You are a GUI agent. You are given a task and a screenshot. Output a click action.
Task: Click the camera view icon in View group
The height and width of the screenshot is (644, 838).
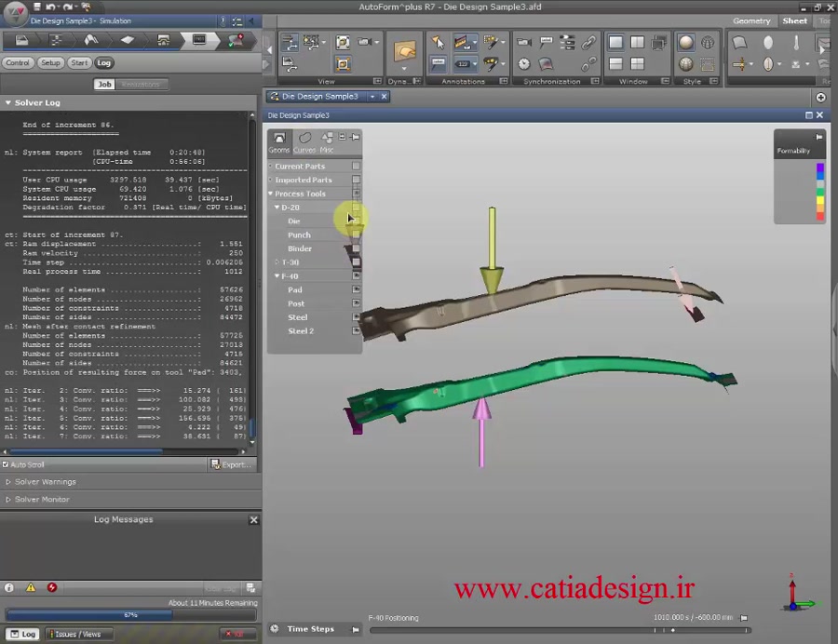point(364,42)
